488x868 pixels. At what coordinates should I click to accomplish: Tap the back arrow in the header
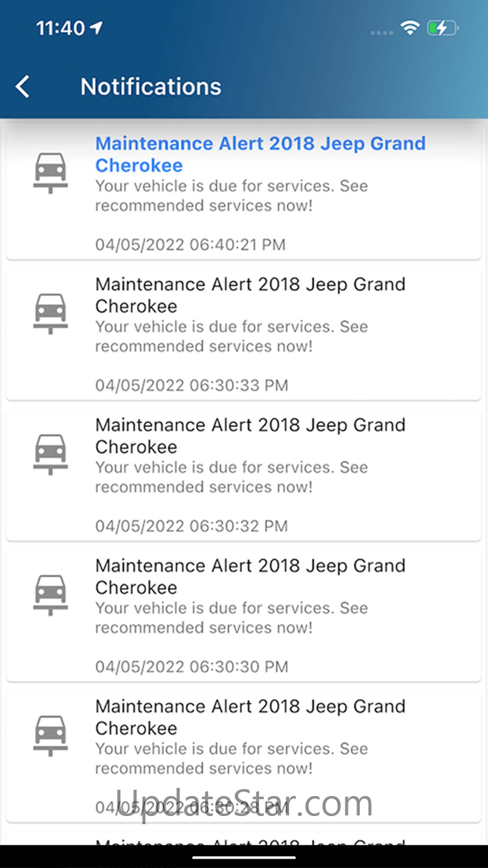click(23, 86)
